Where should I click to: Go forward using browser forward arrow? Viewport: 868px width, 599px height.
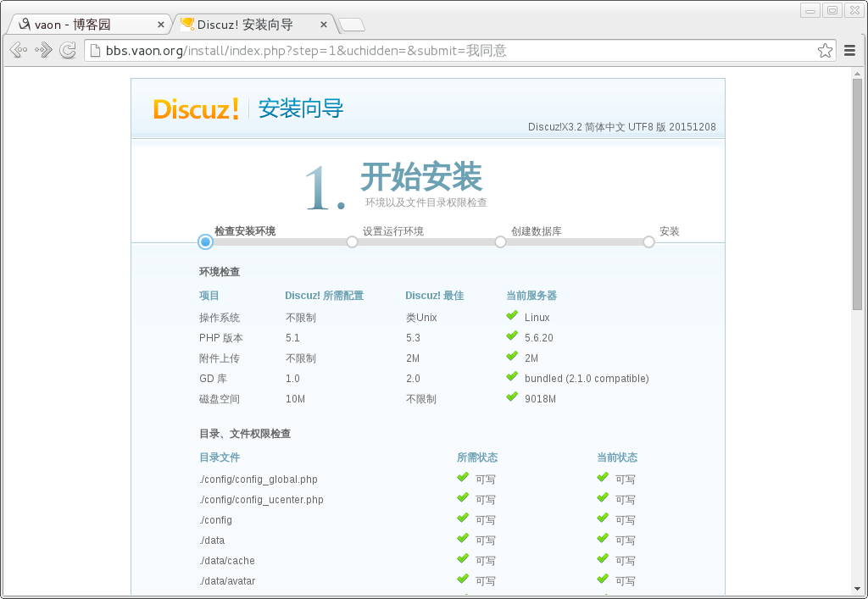pos(43,50)
